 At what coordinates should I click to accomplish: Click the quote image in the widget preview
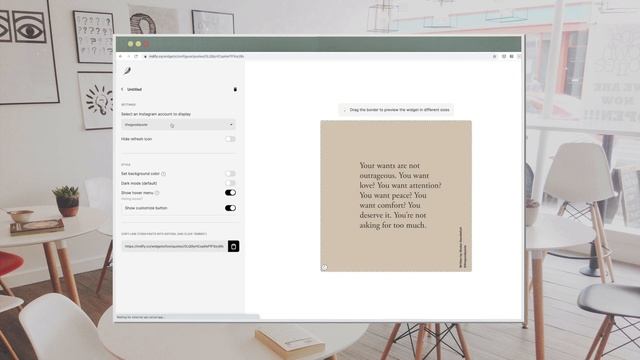click(x=396, y=196)
